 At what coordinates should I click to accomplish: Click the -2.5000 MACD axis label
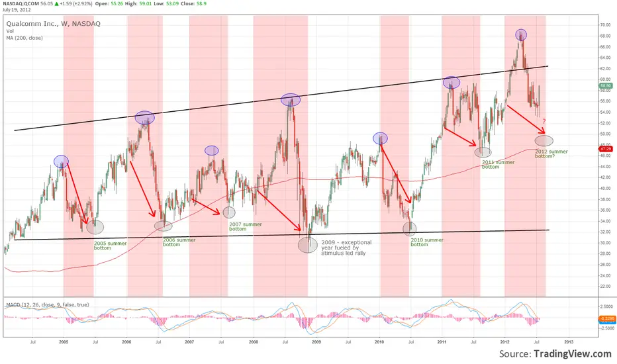click(x=606, y=328)
